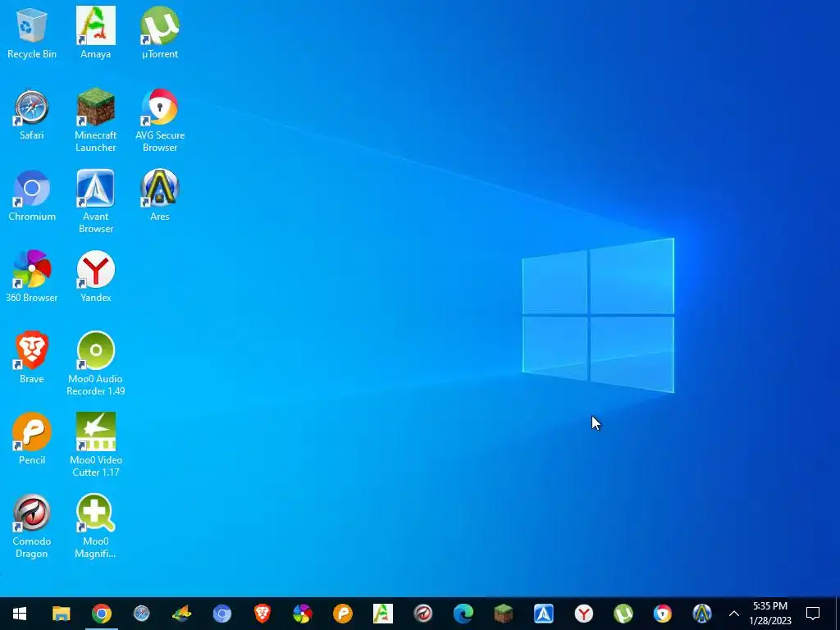840x630 pixels.
Task: Launch Pencil from the taskbar
Action: (342, 614)
